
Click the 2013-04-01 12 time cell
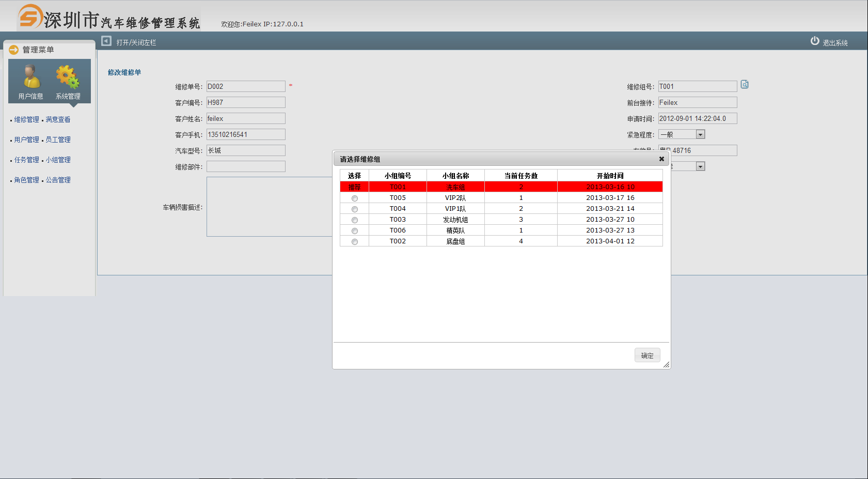tap(610, 241)
